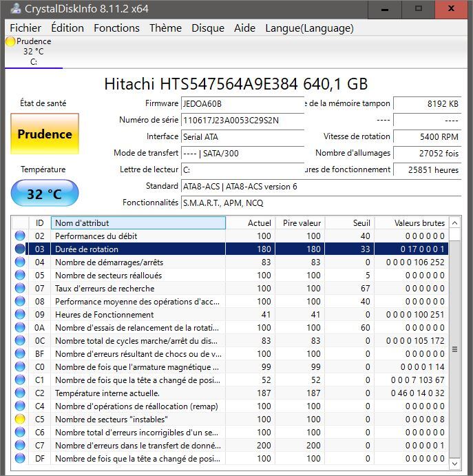The width and height of the screenshot is (473, 476).
Task: Open the Édition menu
Action: tap(67, 28)
